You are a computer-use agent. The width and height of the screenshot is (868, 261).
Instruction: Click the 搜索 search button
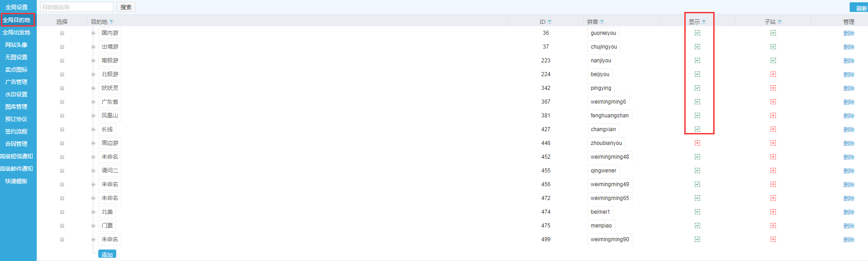click(126, 7)
